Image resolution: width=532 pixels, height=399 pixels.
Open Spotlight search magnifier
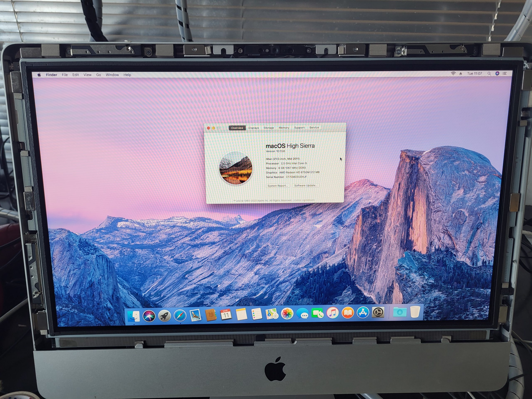click(489, 74)
